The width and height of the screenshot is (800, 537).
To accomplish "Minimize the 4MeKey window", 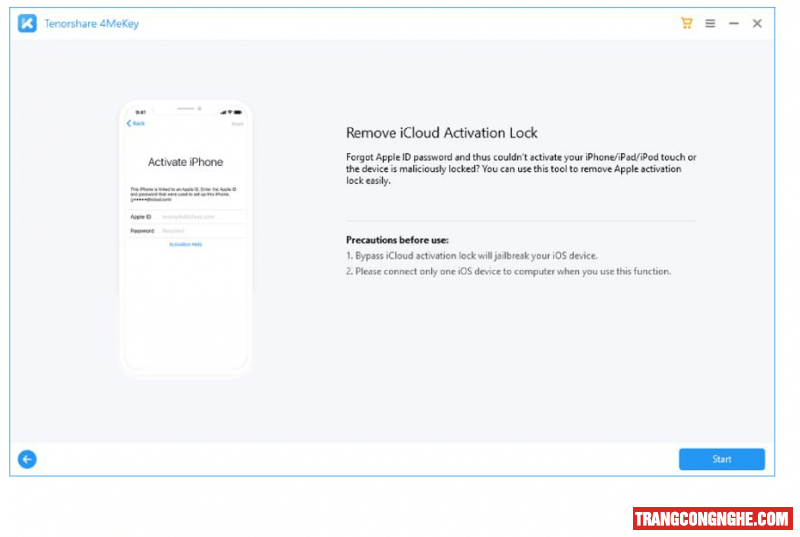I will pyautogui.click(x=733, y=23).
